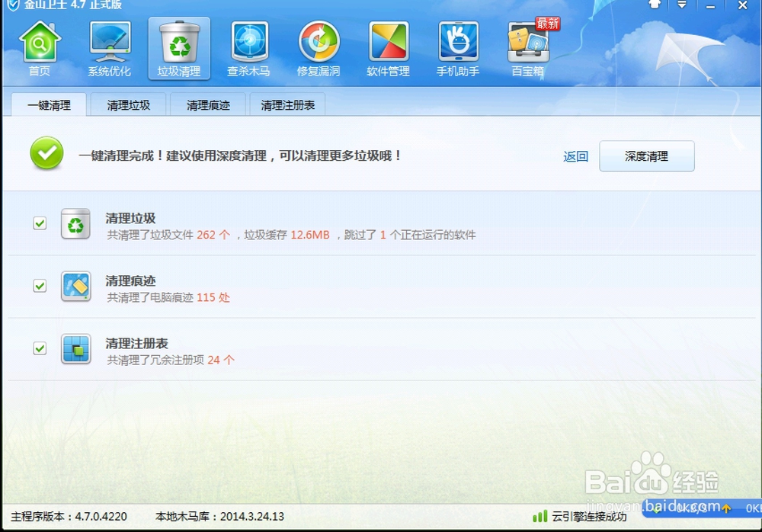Viewport: 762px width, 532px height.
Task: Open the title bar dropdown arrow menu
Action: (x=680, y=5)
